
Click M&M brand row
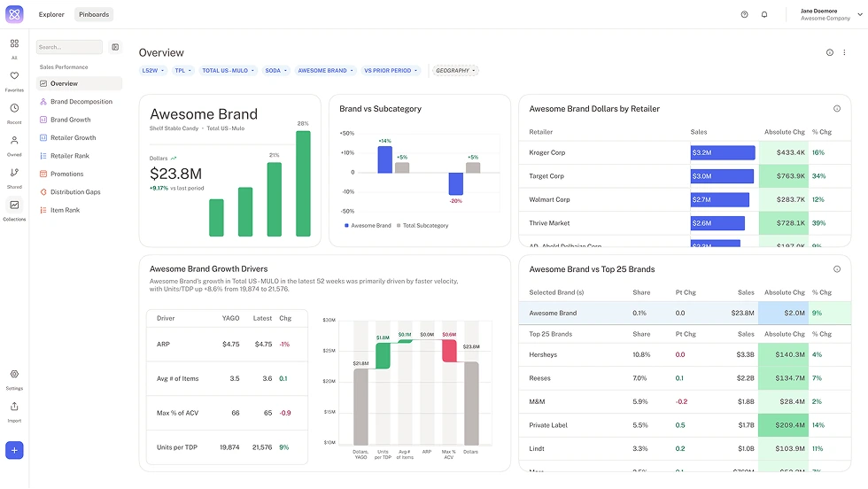coord(685,402)
